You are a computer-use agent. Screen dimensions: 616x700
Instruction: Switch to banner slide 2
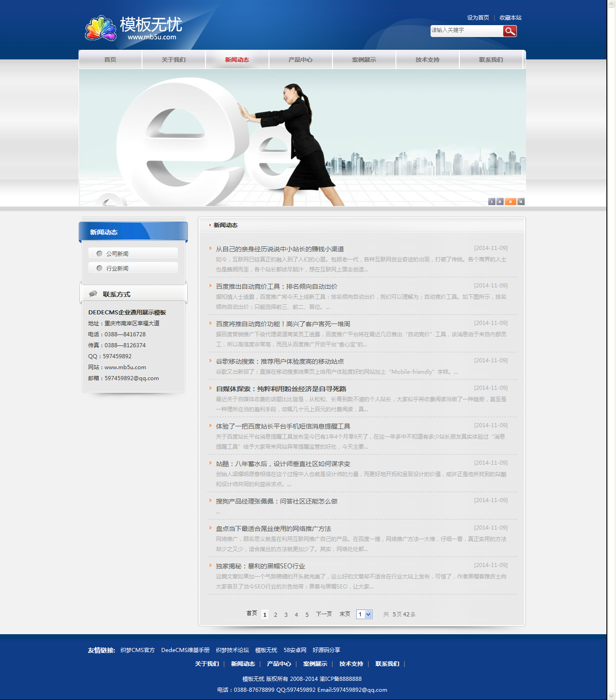click(500, 202)
